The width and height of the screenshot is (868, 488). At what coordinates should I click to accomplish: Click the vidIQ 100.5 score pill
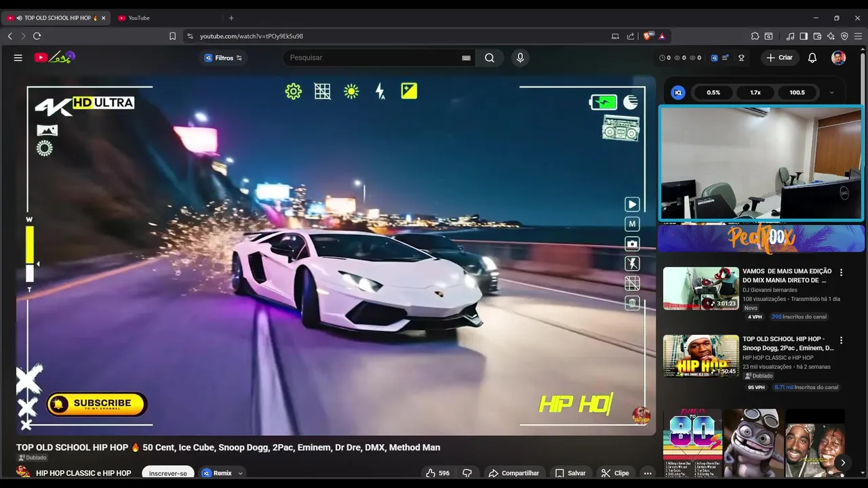(797, 93)
